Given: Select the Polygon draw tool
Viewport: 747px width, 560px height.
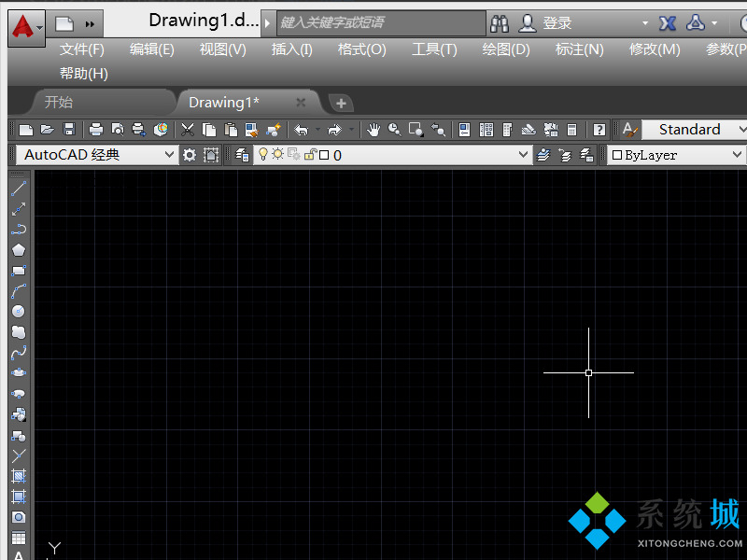Looking at the screenshot, I should pos(18,250).
